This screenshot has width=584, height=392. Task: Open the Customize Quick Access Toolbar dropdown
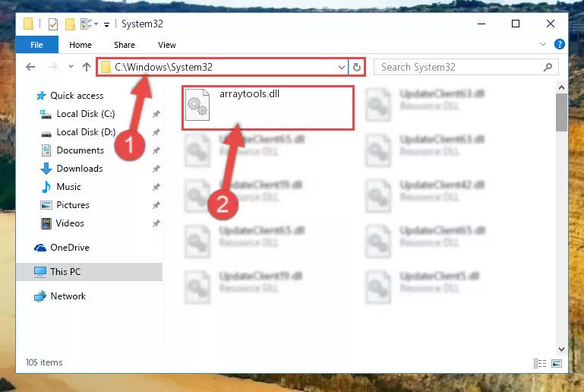point(106,25)
